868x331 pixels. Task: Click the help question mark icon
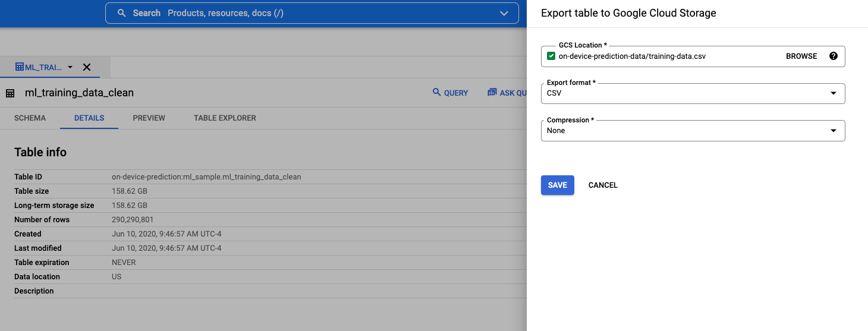833,56
